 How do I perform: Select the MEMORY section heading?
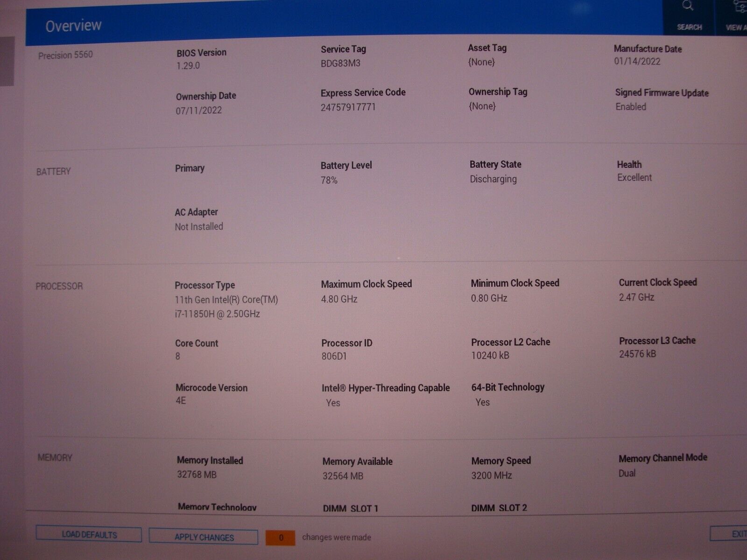pos(55,457)
